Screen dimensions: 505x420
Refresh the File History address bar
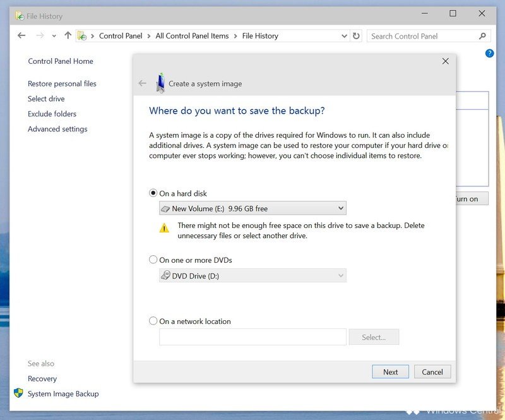click(x=356, y=36)
